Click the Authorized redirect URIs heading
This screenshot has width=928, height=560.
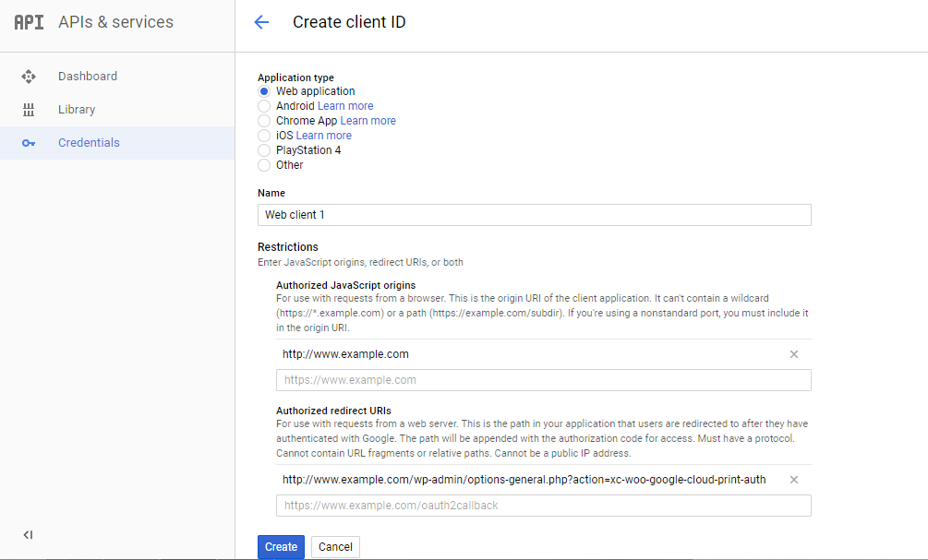333,411
